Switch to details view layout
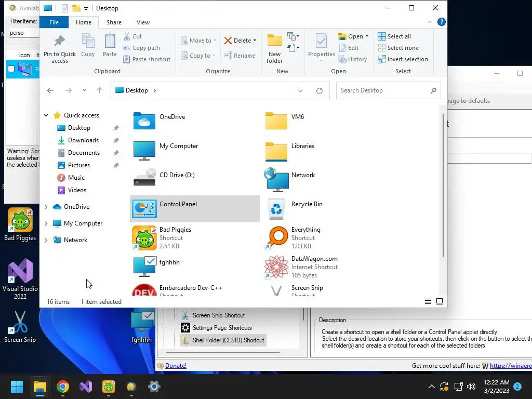The image size is (532, 399). tap(428, 301)
